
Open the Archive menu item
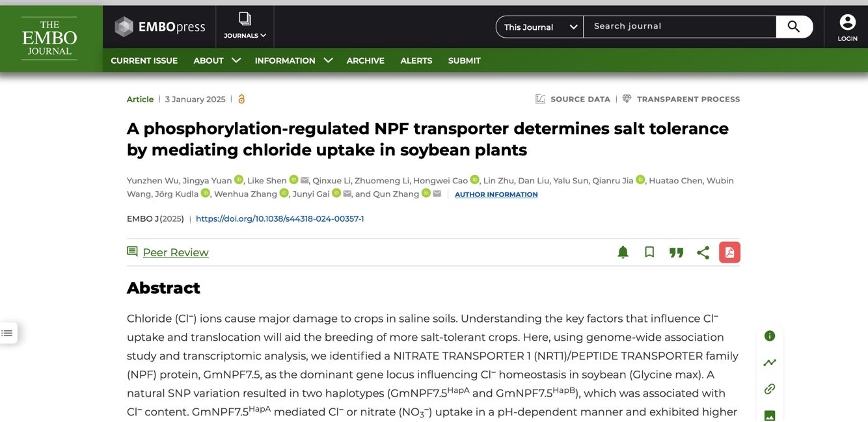[x=365, y=60]
